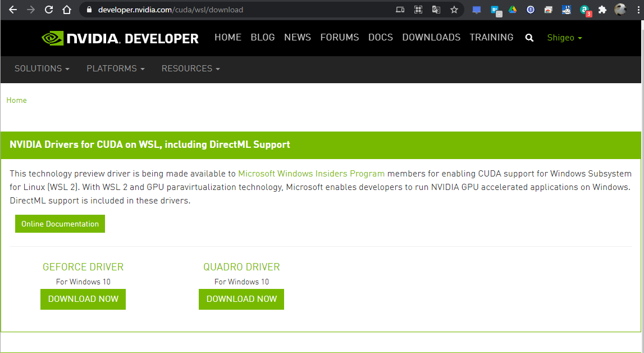Open the QR code grid icon
The width and height of the screenshot is (644, 353).
click(x=418, y=10)
